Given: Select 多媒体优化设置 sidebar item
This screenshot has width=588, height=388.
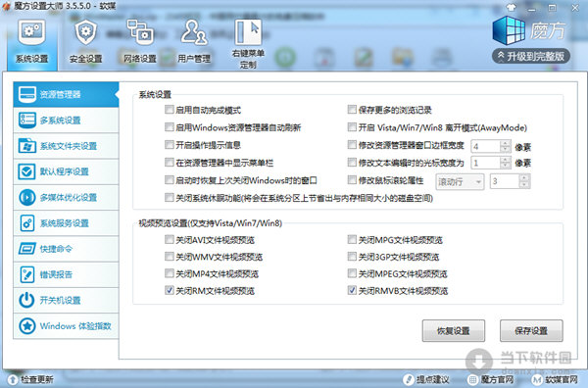Looking at the screenshot, I should point(66,197).
